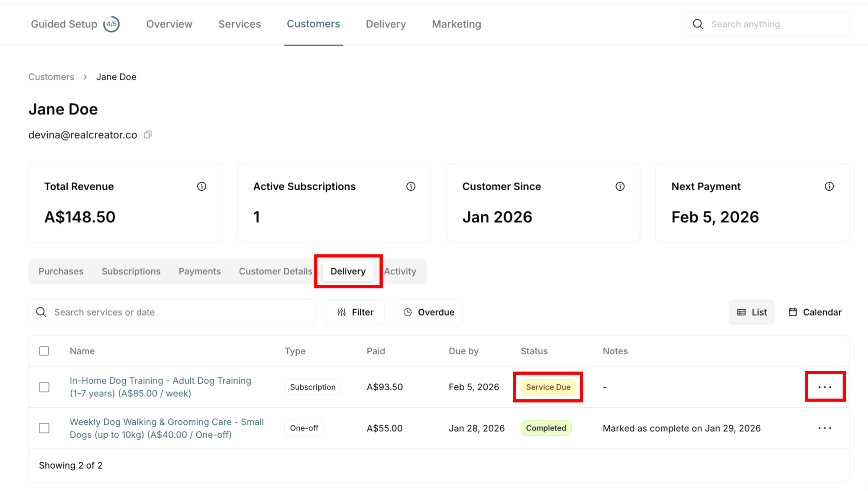Switch to Calendar view
Image resolution: width=868 pixels, height=491 pixels.
tap(815, 312)
